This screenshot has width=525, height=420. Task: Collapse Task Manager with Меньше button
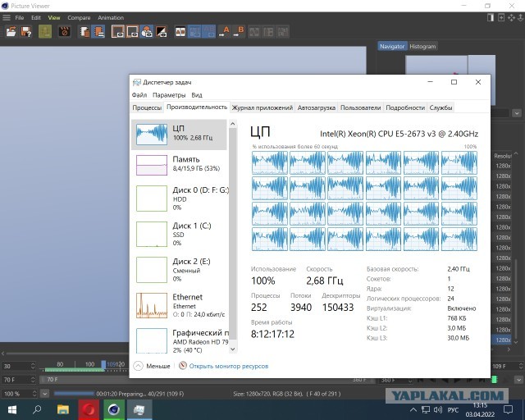(x=152, y=366)
